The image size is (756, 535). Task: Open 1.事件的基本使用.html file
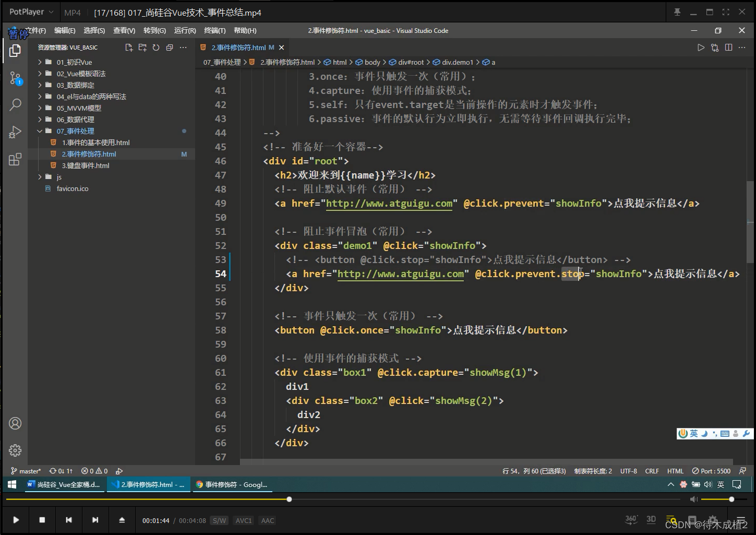pos(96,142)
